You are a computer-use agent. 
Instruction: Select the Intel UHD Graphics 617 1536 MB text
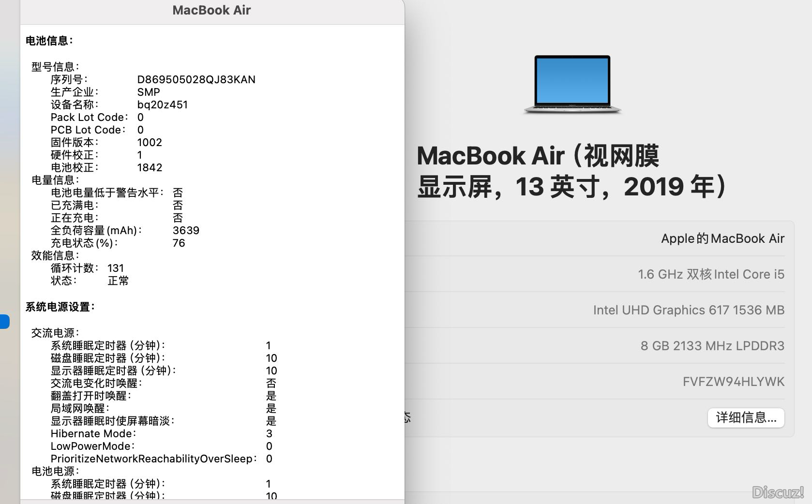(689, 310)
